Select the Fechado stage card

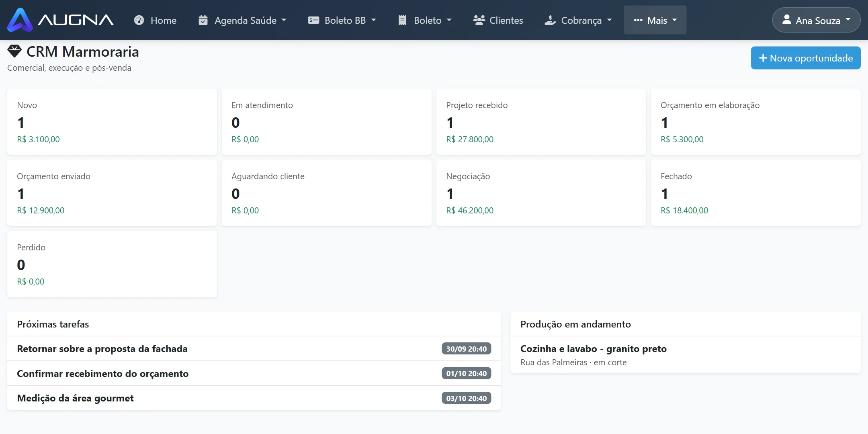click(x=756, y=193)
